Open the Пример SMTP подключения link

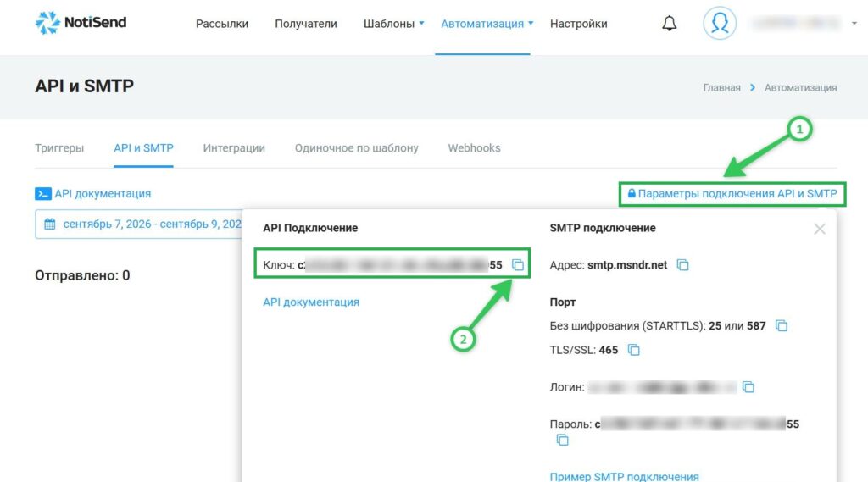(x=625, y=476)
